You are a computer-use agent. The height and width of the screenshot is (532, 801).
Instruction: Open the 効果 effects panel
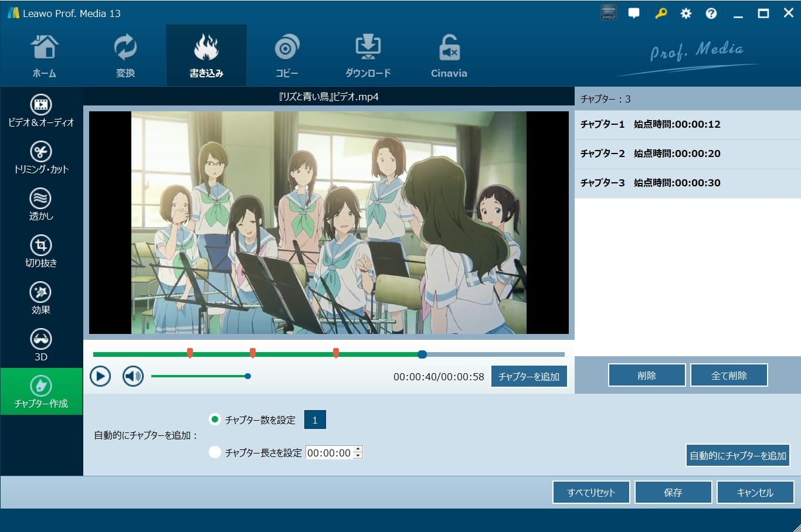(x=41, y=298)
